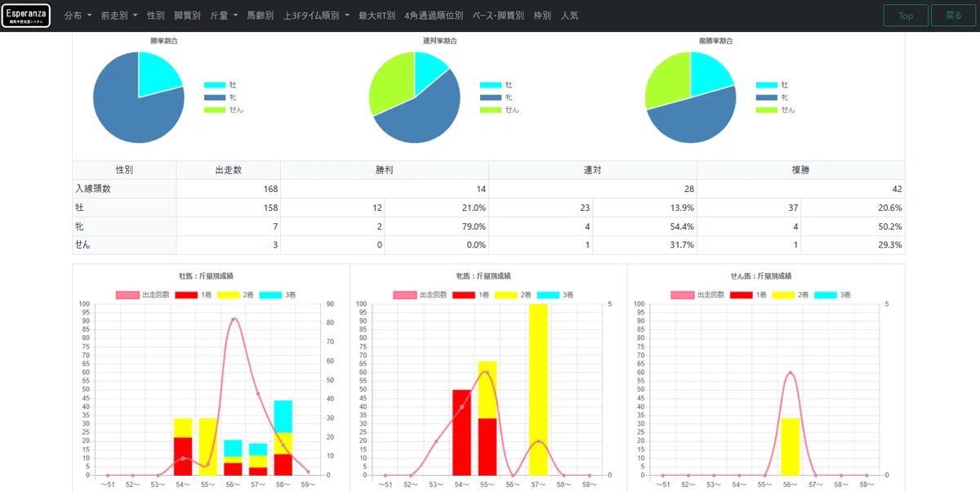Click the 21.0% win rate cell
The height and width of the screenshot is (492, 980).
point(436,208)
